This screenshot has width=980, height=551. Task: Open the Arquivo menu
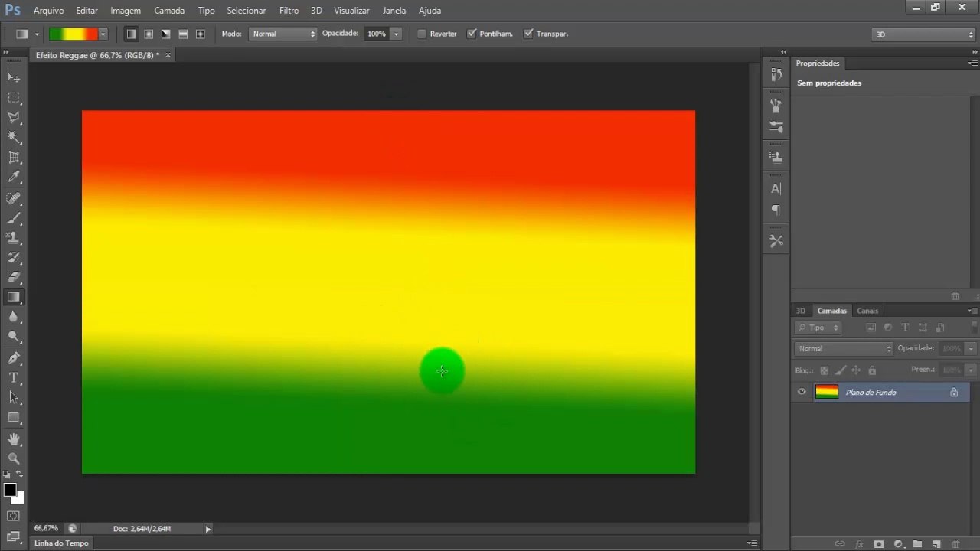coord(48,11)
